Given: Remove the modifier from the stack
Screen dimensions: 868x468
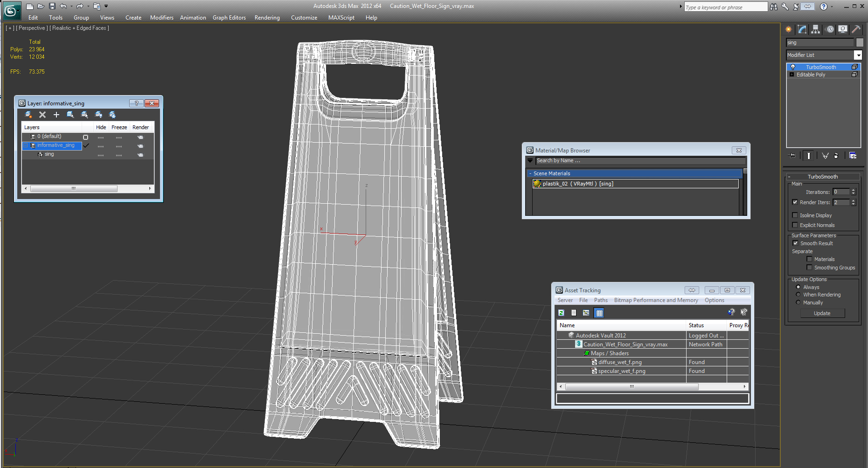Looking at the screenshot, I should point(836,156).
